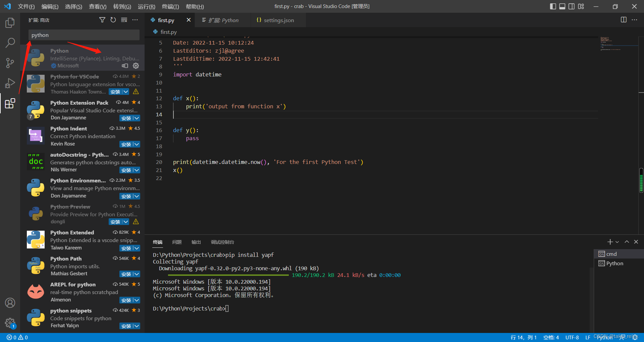Click warning icon on Python for VSCode

click(136, 92)
